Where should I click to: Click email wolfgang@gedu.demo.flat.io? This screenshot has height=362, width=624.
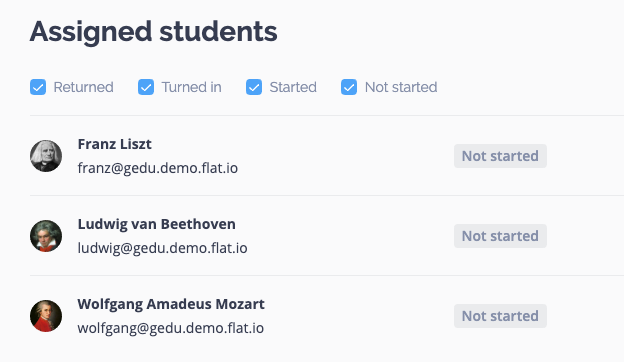click(171, 328)
